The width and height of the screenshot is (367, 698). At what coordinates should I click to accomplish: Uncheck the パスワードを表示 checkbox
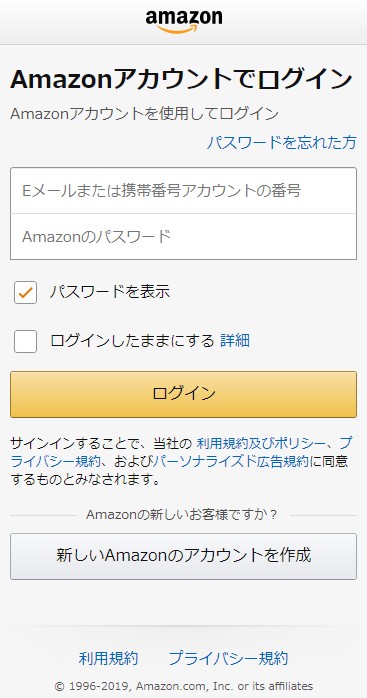[25, 292]
